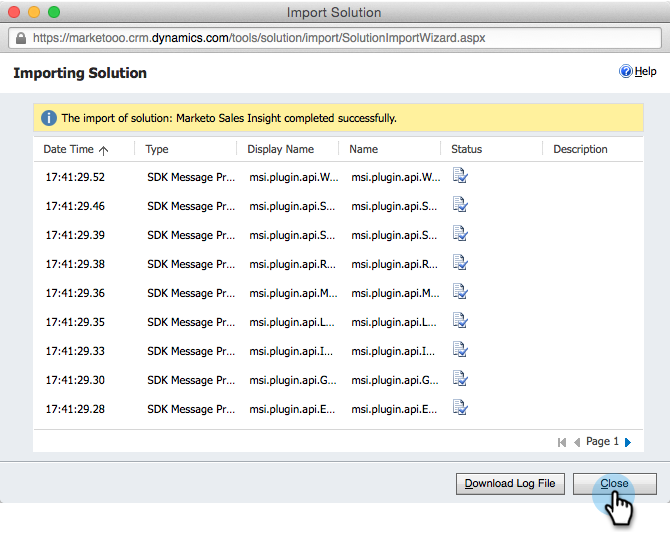Sort by Date Time column header

click(76, 149)
